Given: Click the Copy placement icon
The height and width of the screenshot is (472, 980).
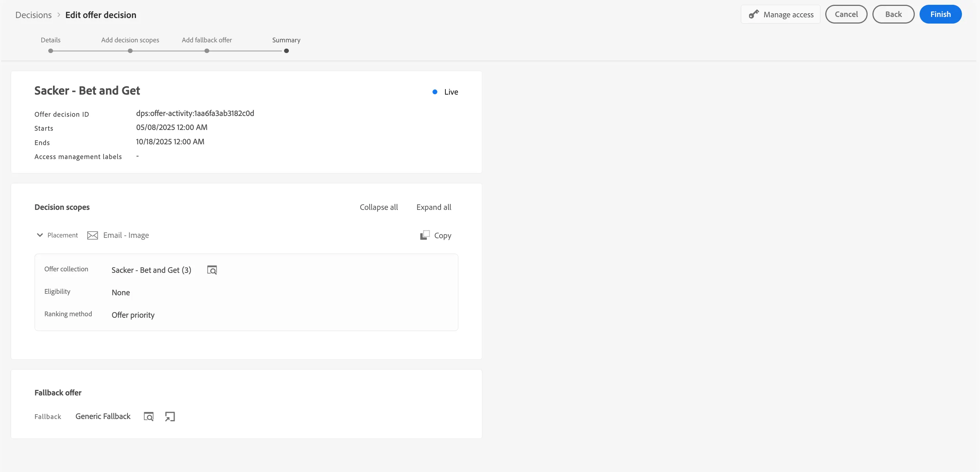Looking at the screenshot, I should [x=425, y=235].
